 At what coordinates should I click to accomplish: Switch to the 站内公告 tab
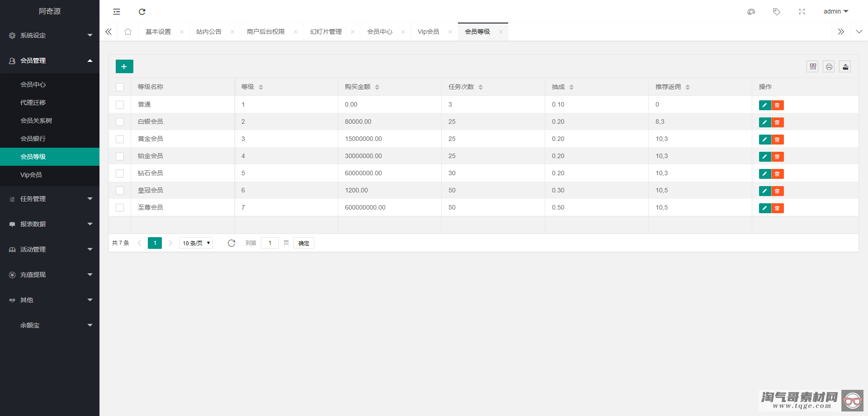tap(209, 32)
